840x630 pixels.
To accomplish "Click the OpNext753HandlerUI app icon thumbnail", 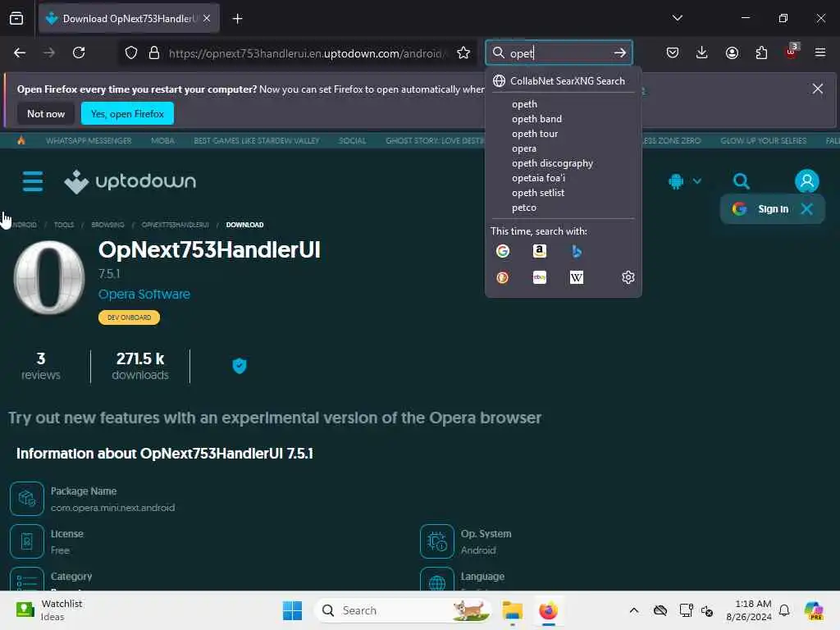I will click(48, 277).
